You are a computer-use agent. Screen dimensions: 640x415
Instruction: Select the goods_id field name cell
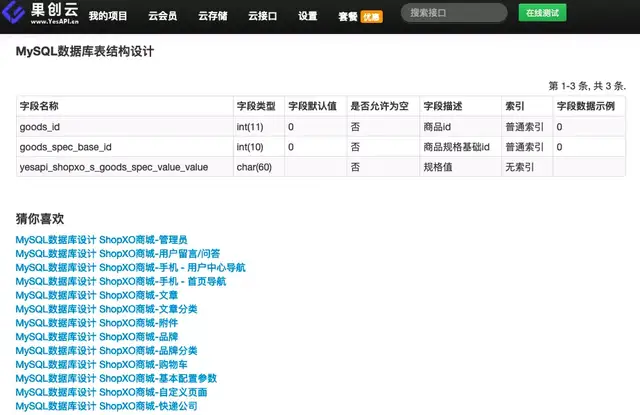[x=125, y=127]
